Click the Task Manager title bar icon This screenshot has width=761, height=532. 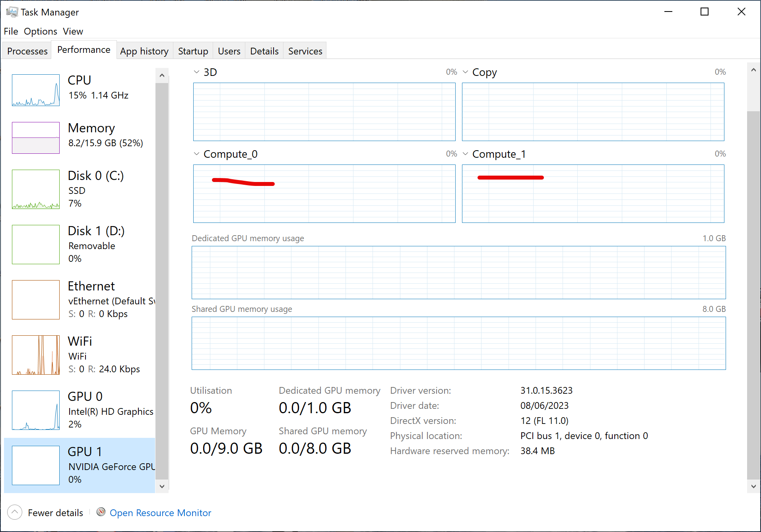point(12,12)
